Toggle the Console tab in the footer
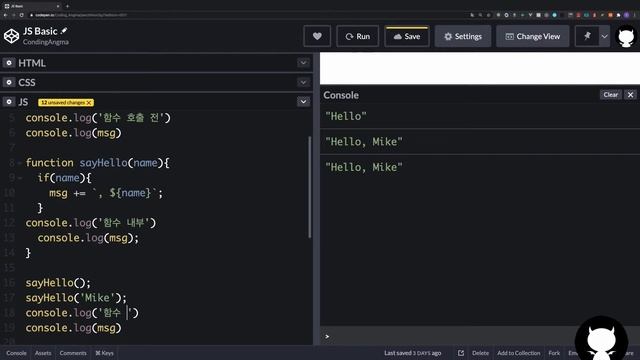The width and height of the screenshot is (640, 360). click(x=16, y=353)
